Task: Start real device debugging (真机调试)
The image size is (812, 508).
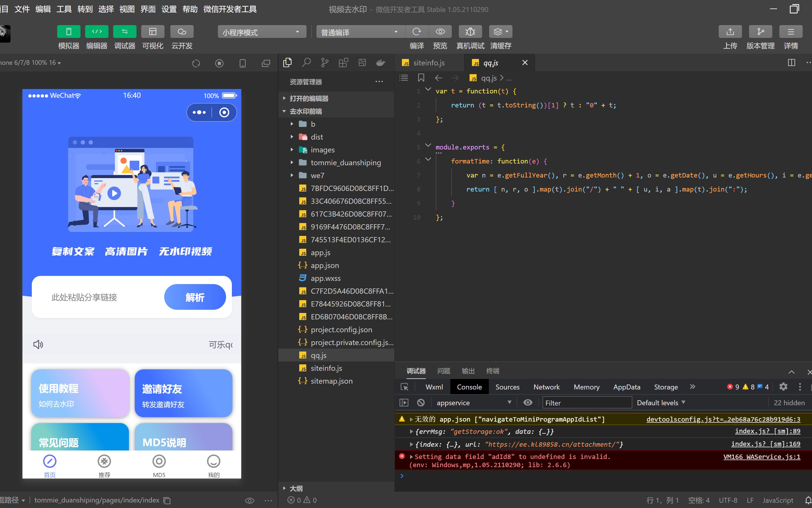Action: pos(470,32)
